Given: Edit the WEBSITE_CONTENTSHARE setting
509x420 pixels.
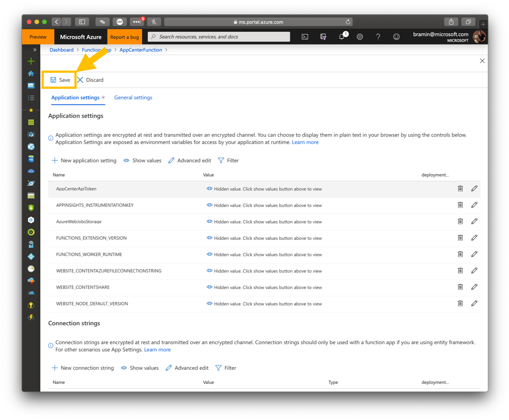Looking at the screenshot, I should point(474,287).
